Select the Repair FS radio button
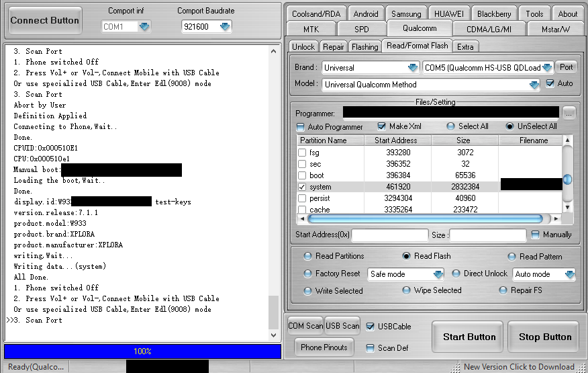Screen dimensions: 588x373 503,290
